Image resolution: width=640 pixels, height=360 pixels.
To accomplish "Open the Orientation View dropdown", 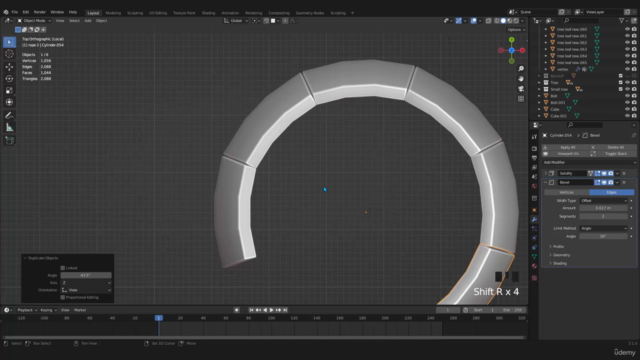I will coord(86,290).
